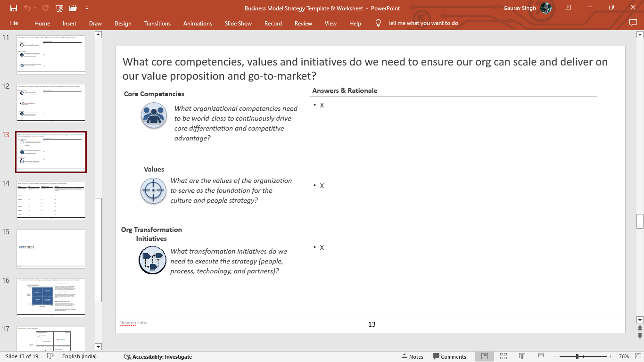Image resolution: width=644 pixels, height=362 pixels.
Task: Open the Undo history dropdown arrow
Action: coord(35,8)
